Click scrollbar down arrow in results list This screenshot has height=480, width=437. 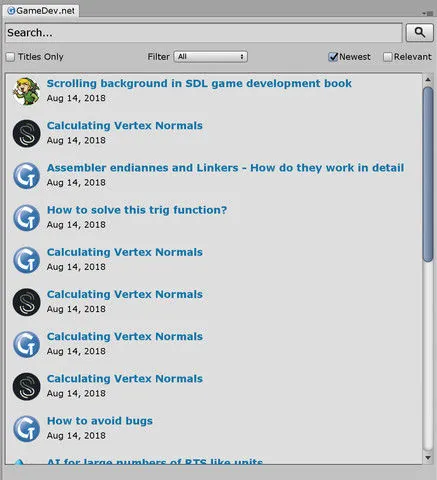(x=428, y=458)
